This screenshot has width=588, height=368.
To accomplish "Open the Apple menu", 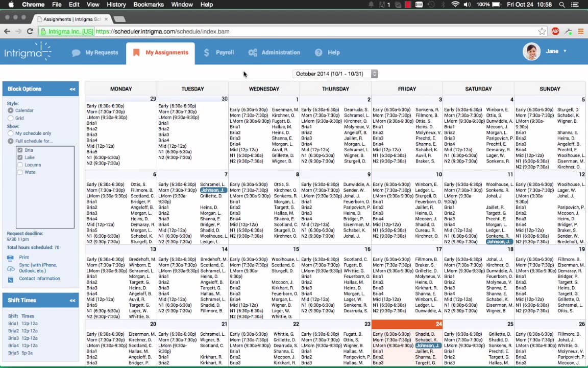I will pyautogui.click(x=11, y=5).
